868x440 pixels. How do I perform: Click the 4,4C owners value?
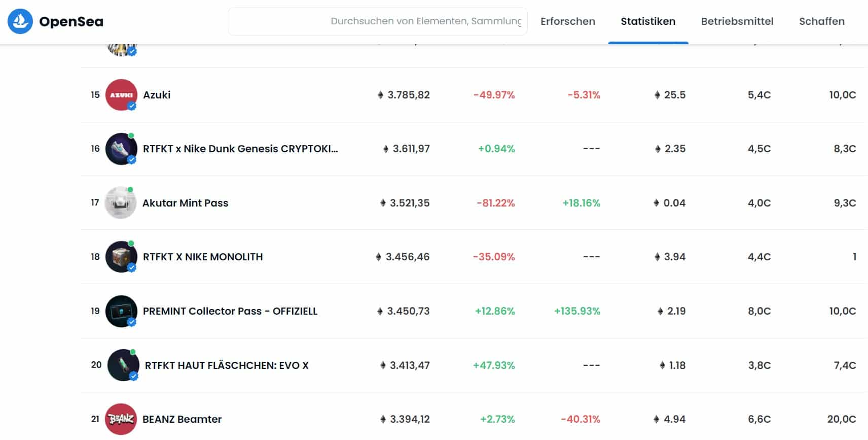point(759,257)
